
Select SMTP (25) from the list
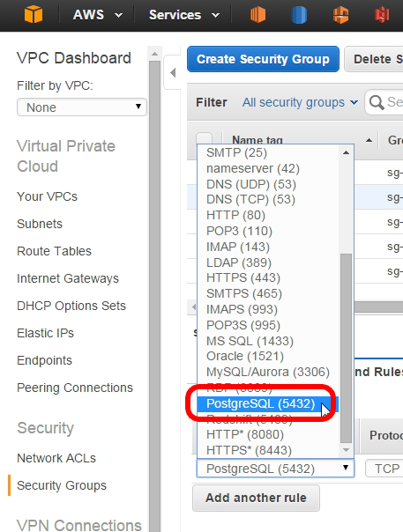coord(269,152)
